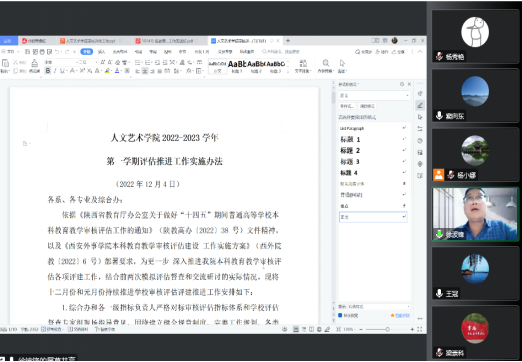The height and width of the screenshot is (362, 522).
Task: Select 标题 2 in styles panel
Action: click(373, 150)
